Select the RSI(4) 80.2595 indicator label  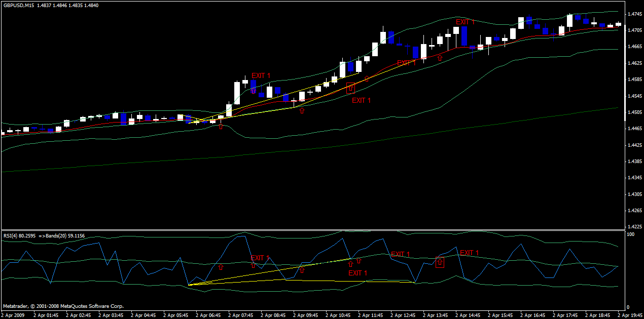19,235
